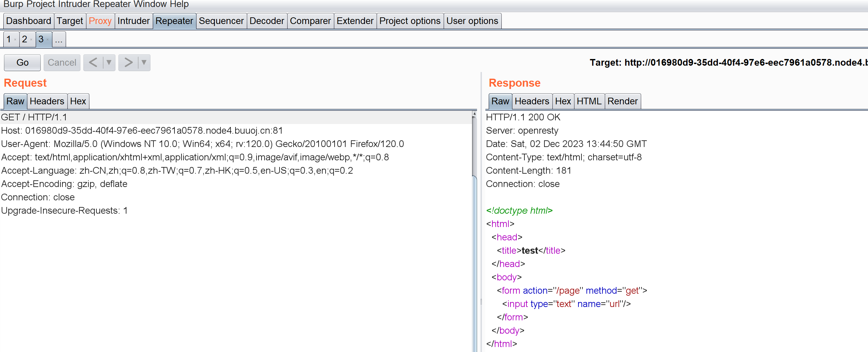Switch to the Intruder tool tab

133,21
